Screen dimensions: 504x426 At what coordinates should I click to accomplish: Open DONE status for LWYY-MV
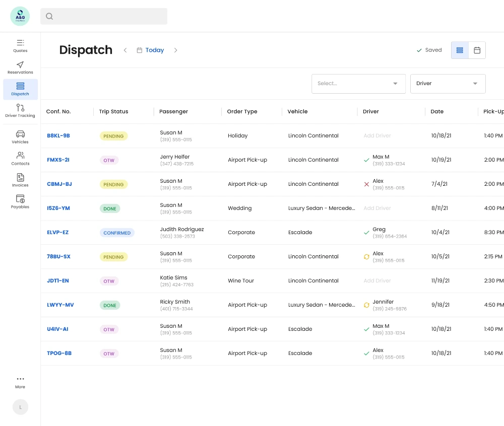(x=110, y=305)
